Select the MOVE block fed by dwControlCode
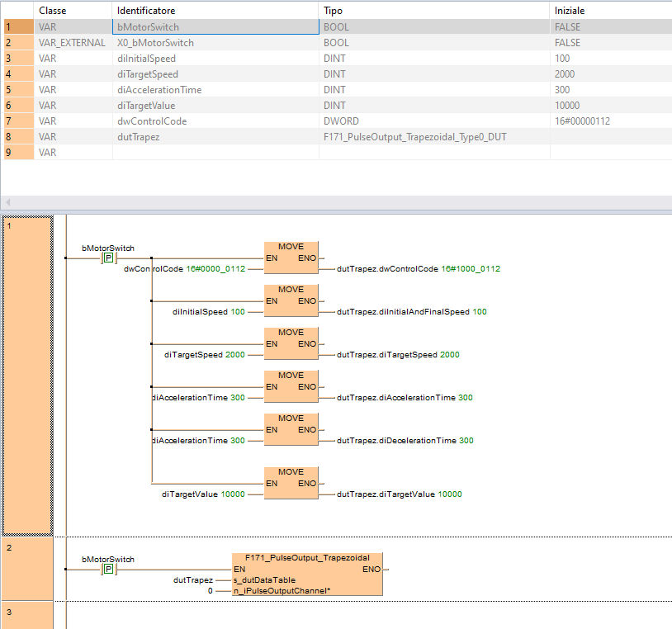This screenshot has width=672, height=629. click(x=291, y=258)
